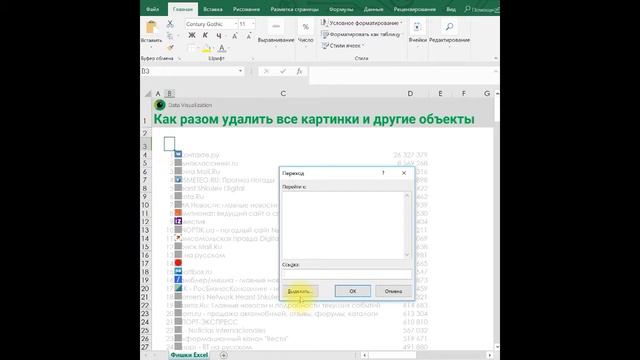Screen dimensions: 640x360
Task: Switch to the Разметка страницы tab
Action: (x=294, y=9)
